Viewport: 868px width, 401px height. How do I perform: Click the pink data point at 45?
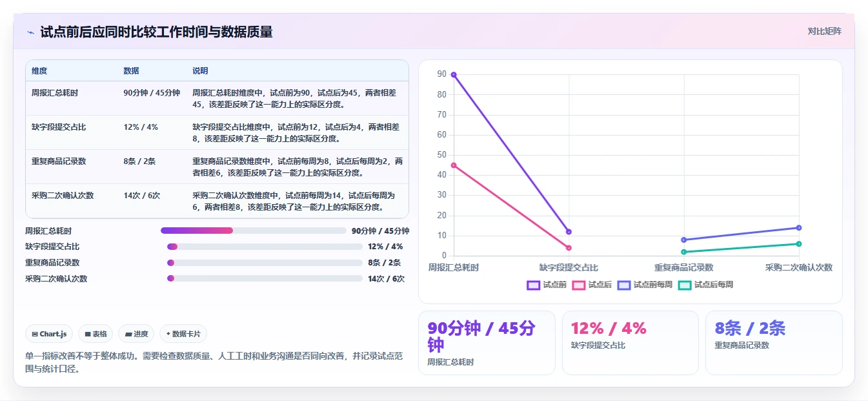454,165
